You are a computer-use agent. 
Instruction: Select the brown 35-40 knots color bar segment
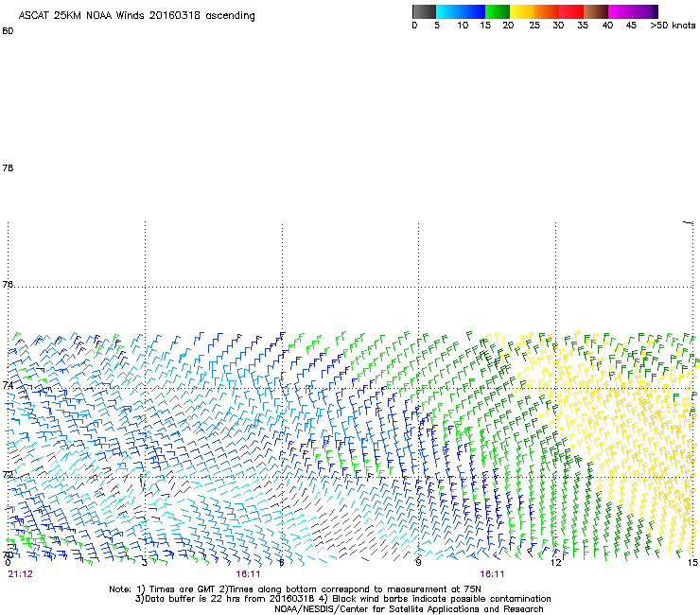coord(596,11)
